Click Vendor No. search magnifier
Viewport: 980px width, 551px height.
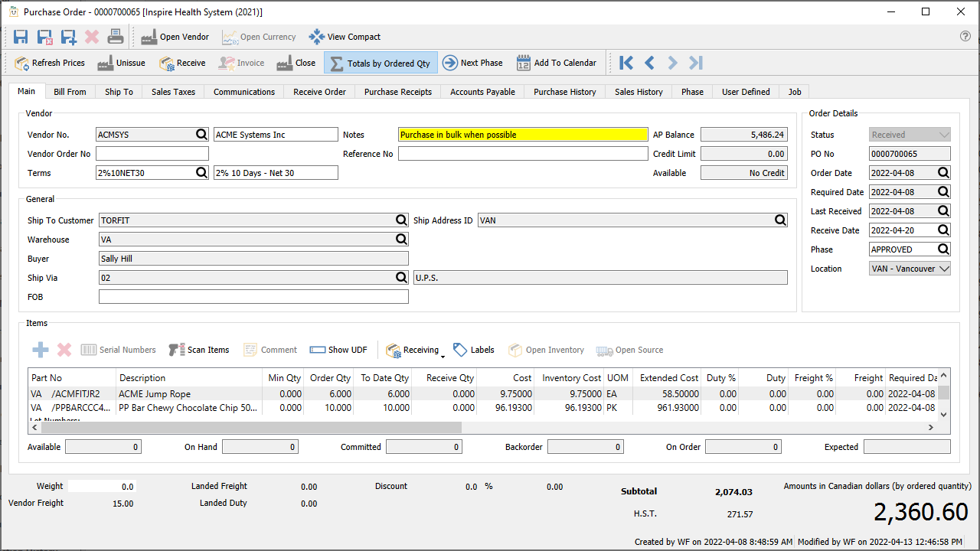[201, 135]
